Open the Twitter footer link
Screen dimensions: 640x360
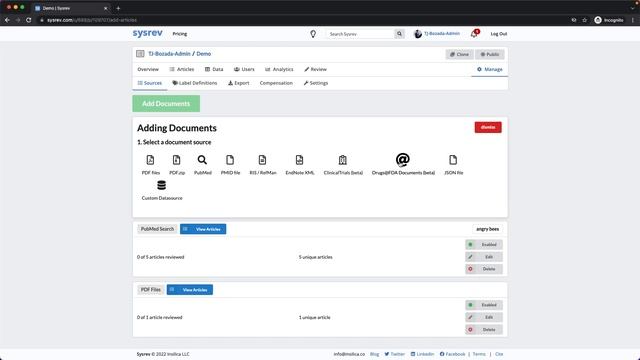(x=394, y=354)
